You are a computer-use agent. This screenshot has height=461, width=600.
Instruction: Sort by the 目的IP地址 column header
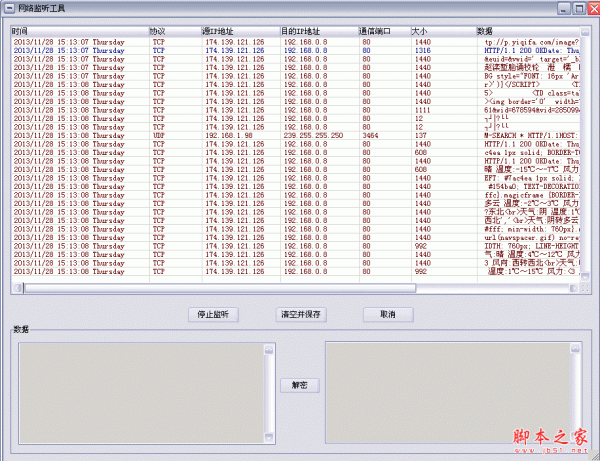319,31
